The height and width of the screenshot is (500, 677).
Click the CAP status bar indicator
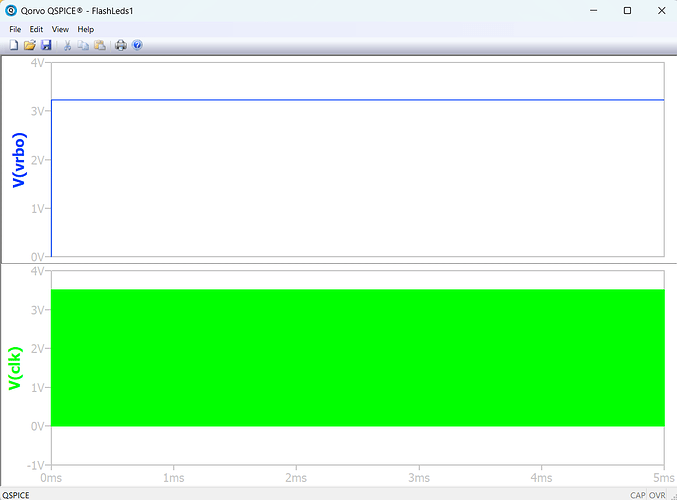click(x=637, y=495)
